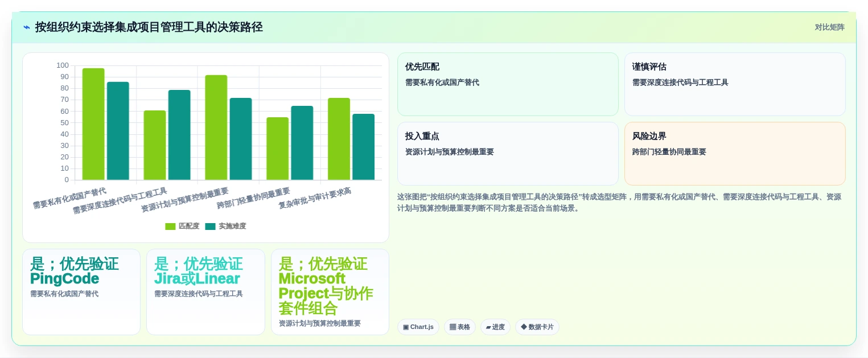Click the 进度 tag chip
This screenshot has height=358, width=868.
495,327
